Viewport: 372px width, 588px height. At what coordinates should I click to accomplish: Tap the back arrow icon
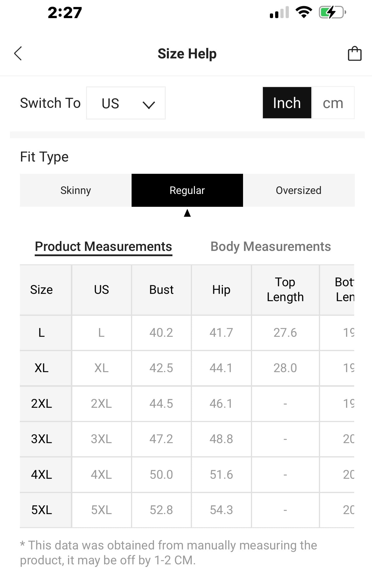[x=18, y=54]
